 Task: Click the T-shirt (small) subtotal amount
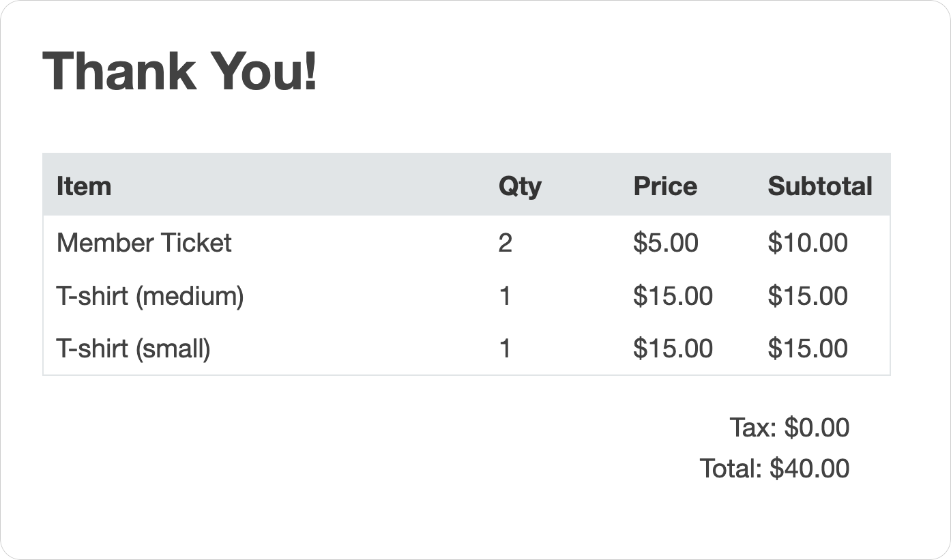point(808,349)
